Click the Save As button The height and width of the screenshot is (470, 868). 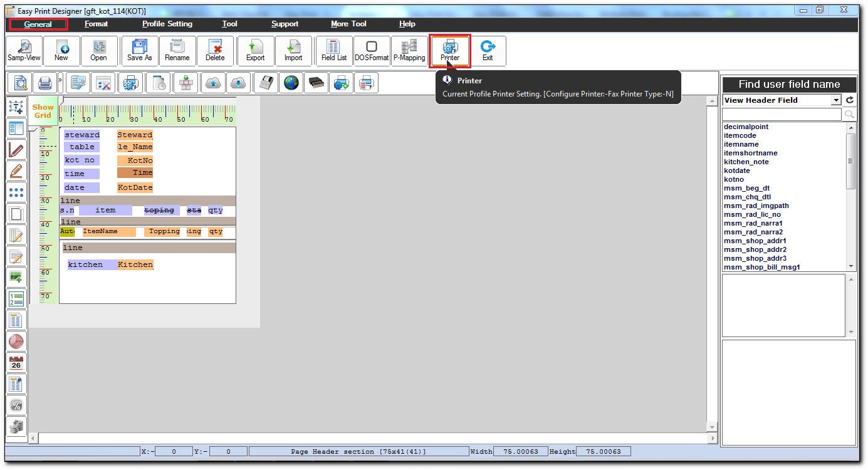tap(140, 51)
